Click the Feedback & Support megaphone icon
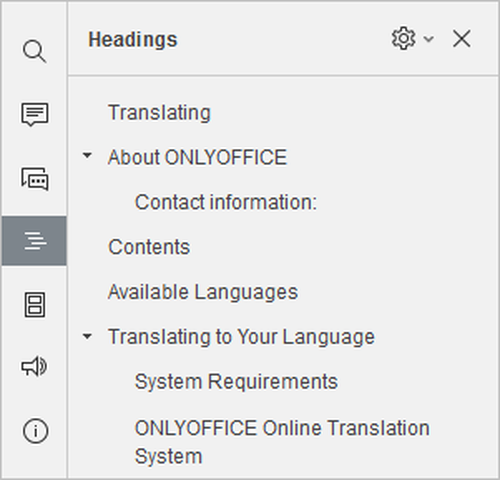 click(35, 367)
